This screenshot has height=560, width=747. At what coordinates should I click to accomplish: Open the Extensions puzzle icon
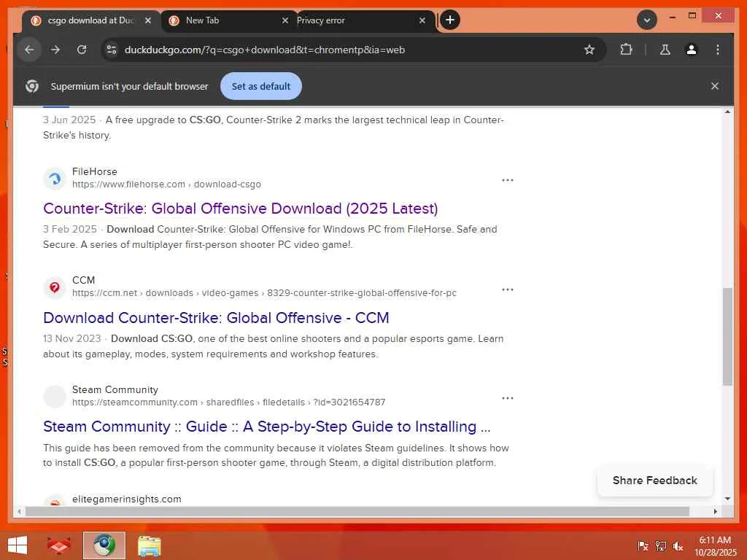626,50
